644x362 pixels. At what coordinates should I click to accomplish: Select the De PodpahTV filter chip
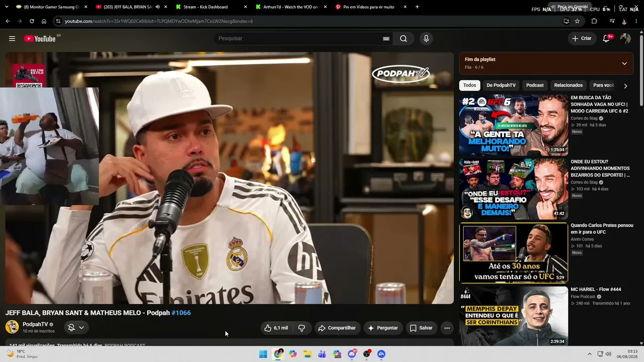click(501, 85)
